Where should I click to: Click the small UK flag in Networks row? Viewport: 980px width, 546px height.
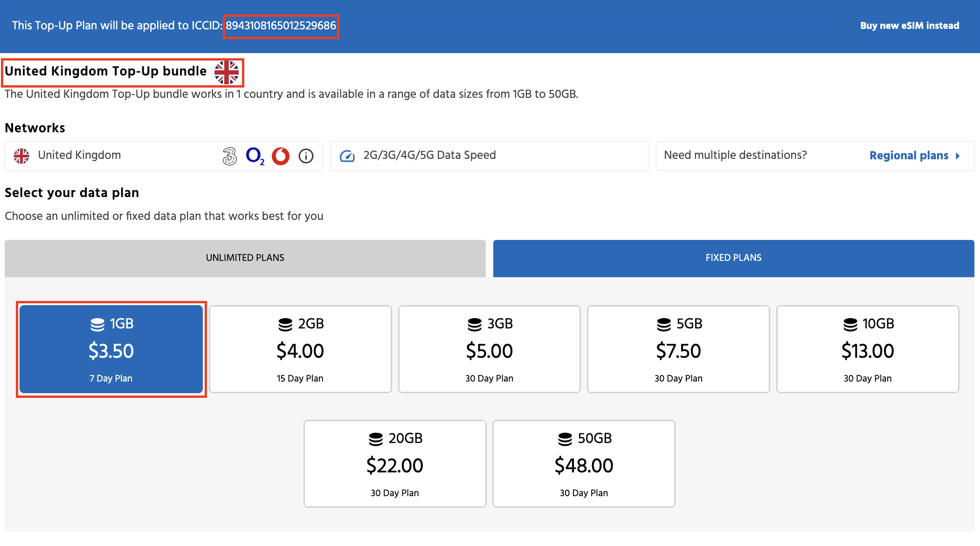pyautogui.click(x=21, y=156)
